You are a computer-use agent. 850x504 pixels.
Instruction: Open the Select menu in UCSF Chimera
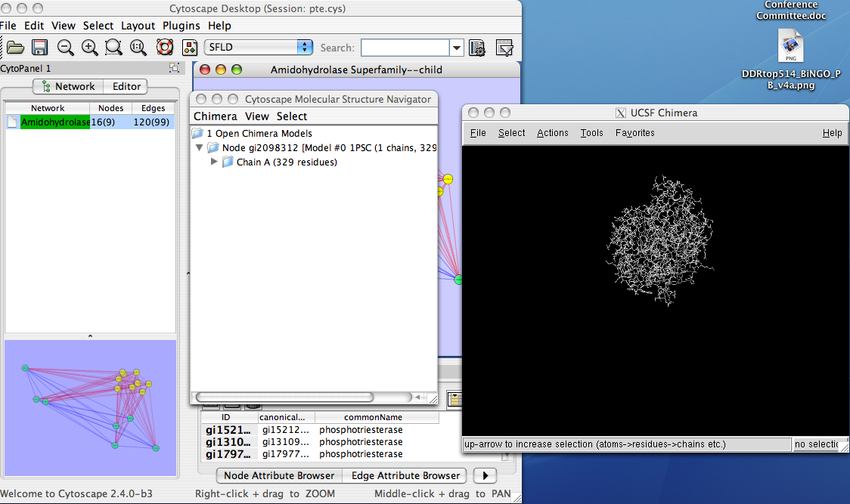[x=512, y=133]
